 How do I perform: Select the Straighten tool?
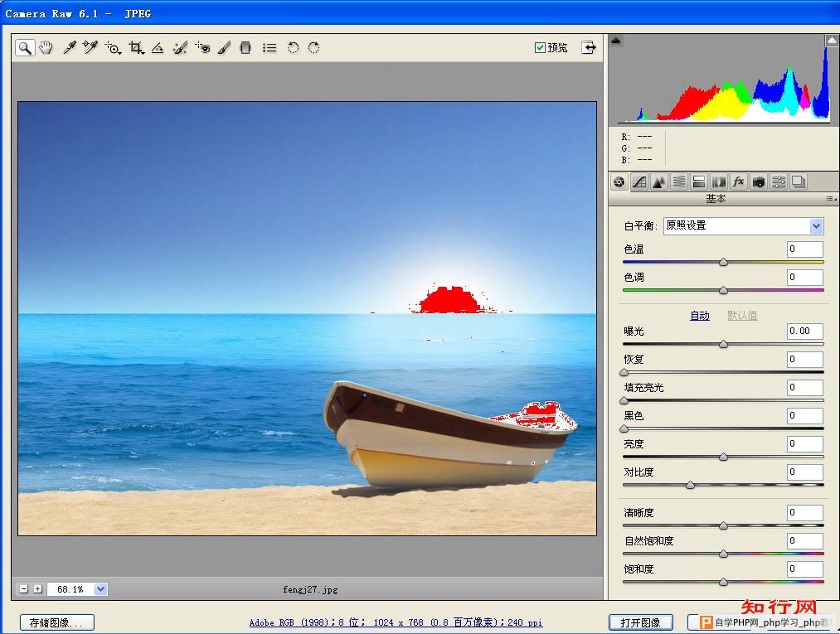tap(158, 48)
